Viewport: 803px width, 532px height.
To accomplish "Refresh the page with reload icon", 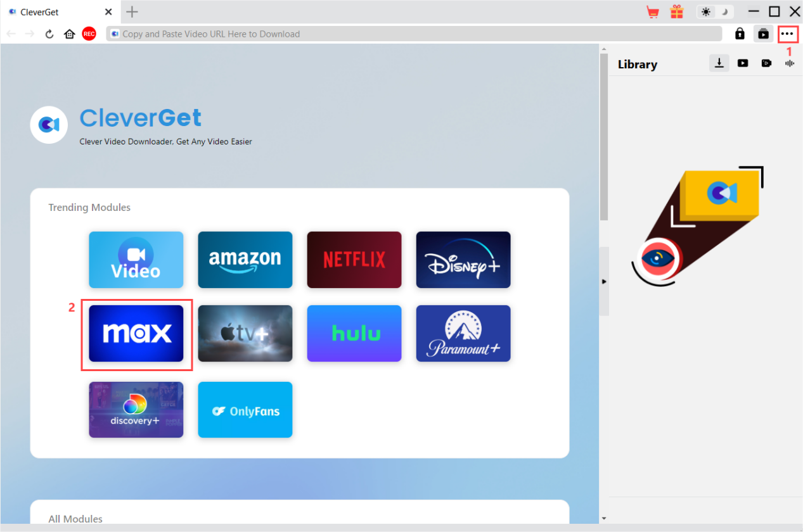I will pos(49,34).
